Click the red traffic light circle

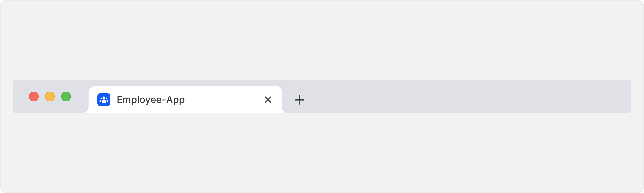tap(34, 96)
